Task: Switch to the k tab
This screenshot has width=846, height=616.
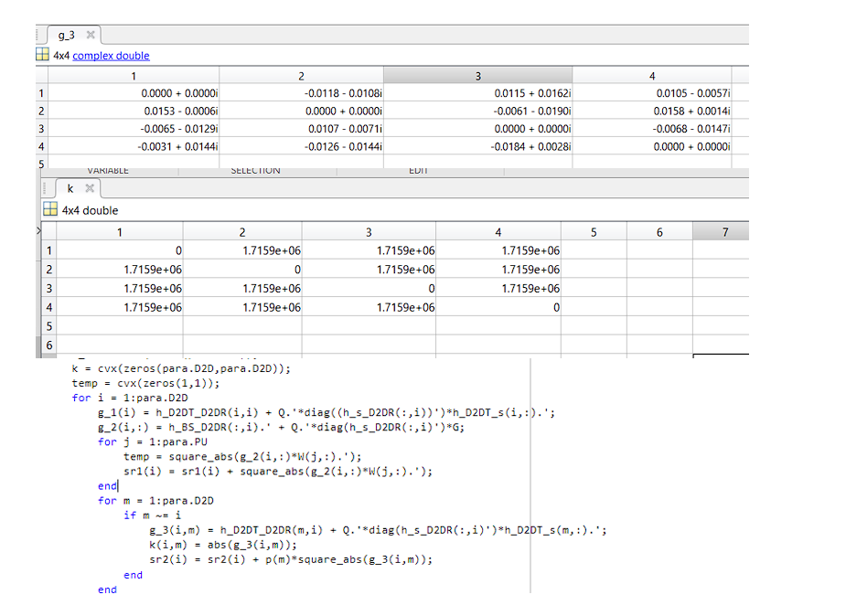Action: point(70,188)
